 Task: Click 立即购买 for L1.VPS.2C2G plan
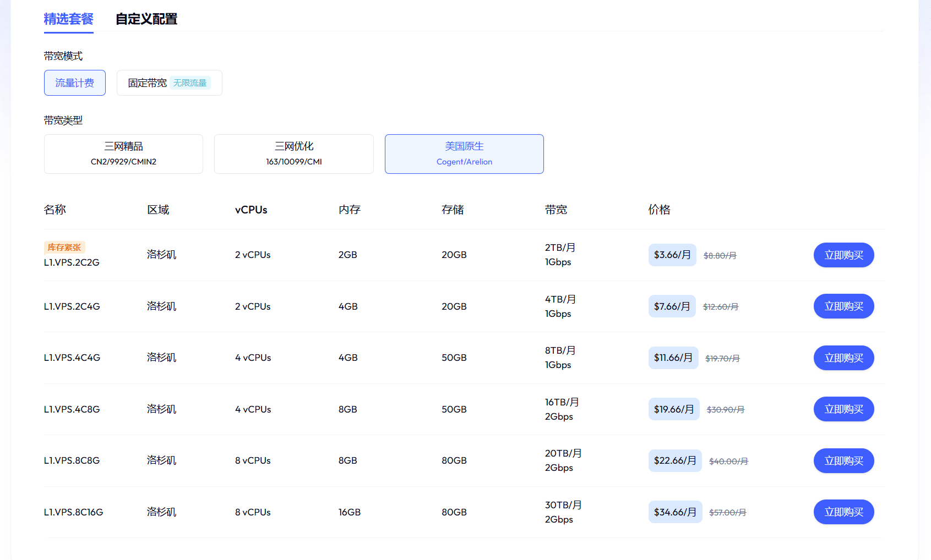point(843,255)
